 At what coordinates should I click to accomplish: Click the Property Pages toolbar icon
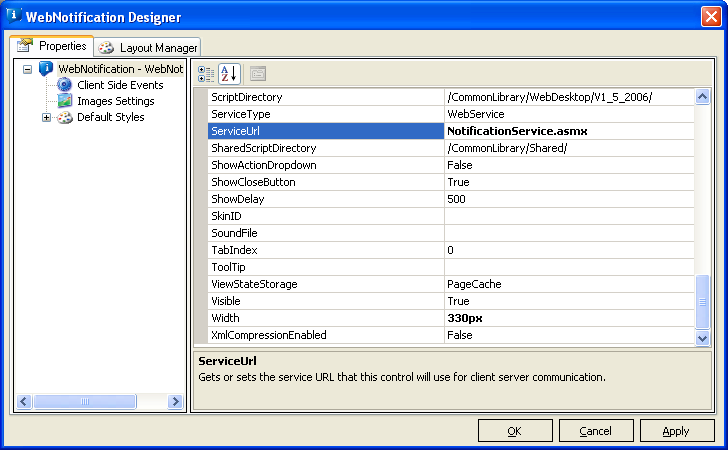(257, 73)
